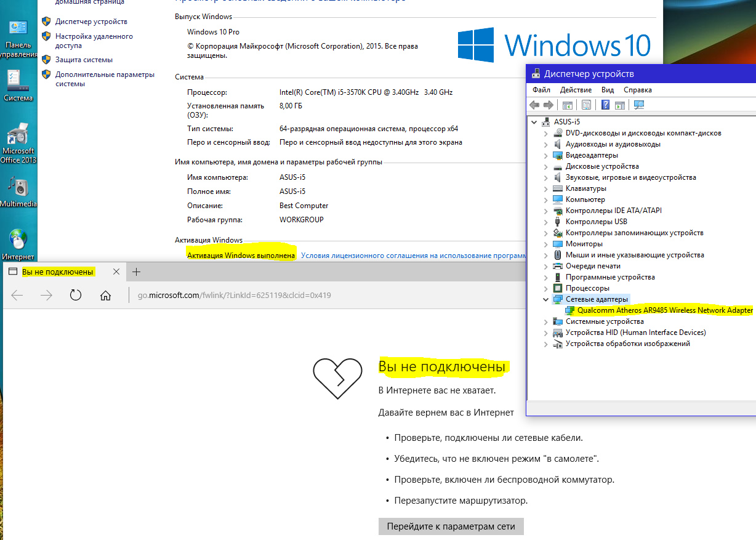
Task: Click the Контроллеры USB icon
Action: (x=558, y=222)
